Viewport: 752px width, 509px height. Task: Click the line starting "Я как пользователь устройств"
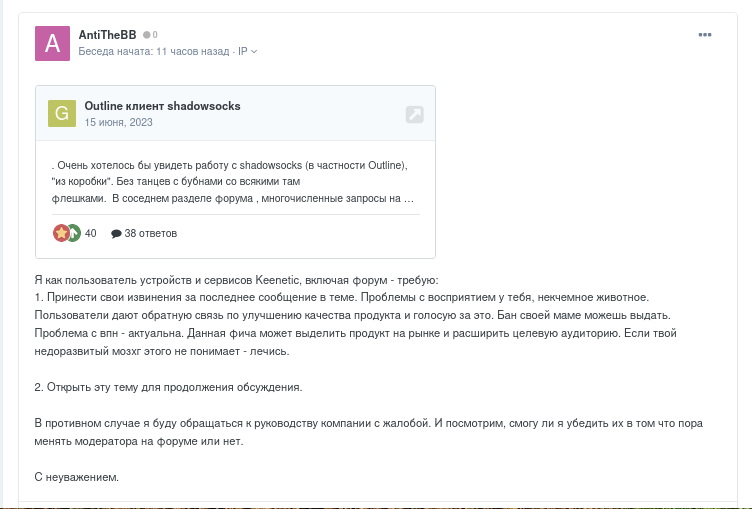236,280
